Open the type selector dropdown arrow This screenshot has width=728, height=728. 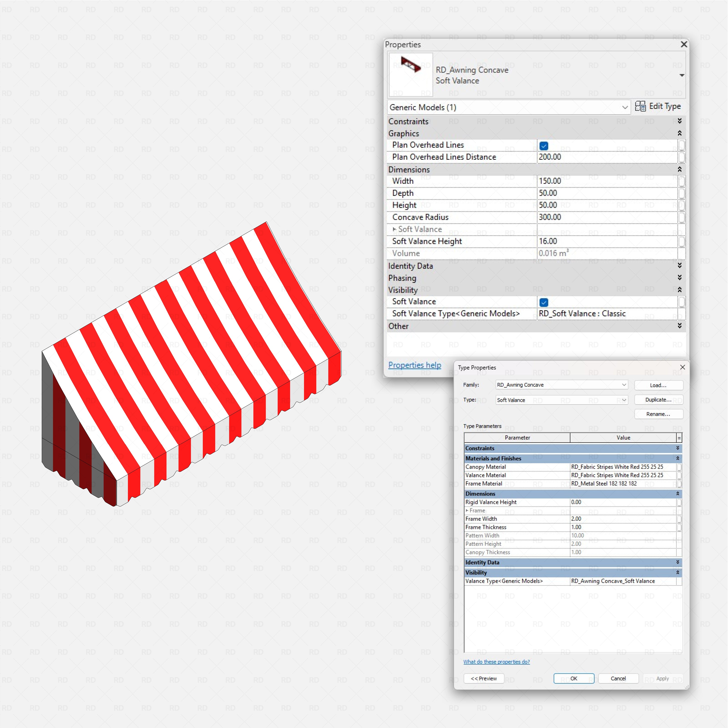(682, 75)
